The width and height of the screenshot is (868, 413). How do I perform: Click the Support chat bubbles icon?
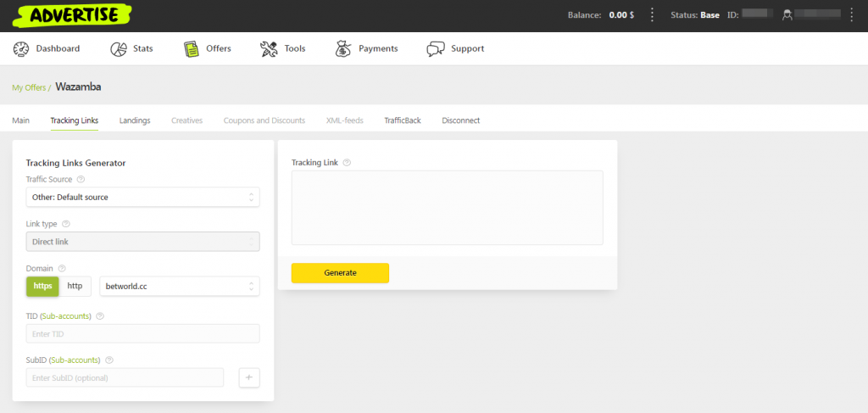coord(436,48)
